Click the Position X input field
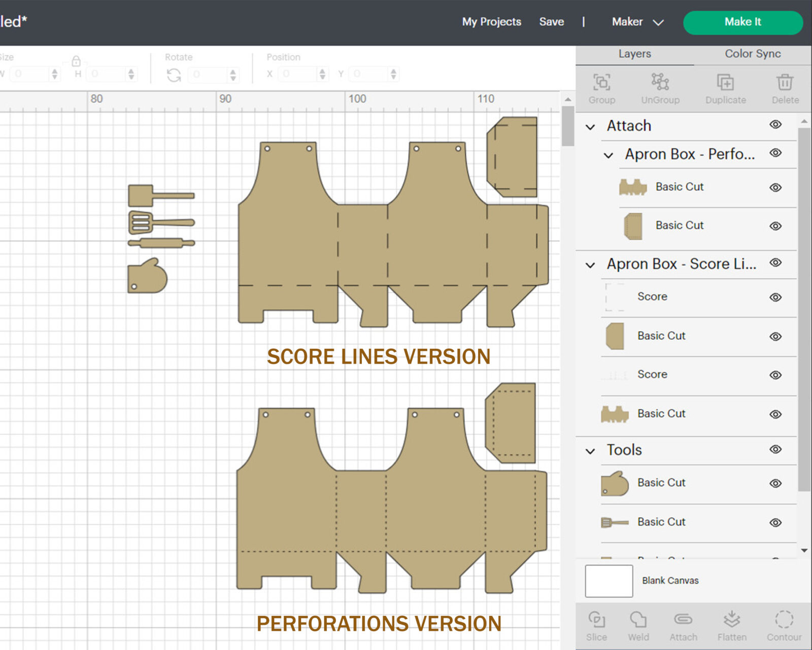 (298, 75)
